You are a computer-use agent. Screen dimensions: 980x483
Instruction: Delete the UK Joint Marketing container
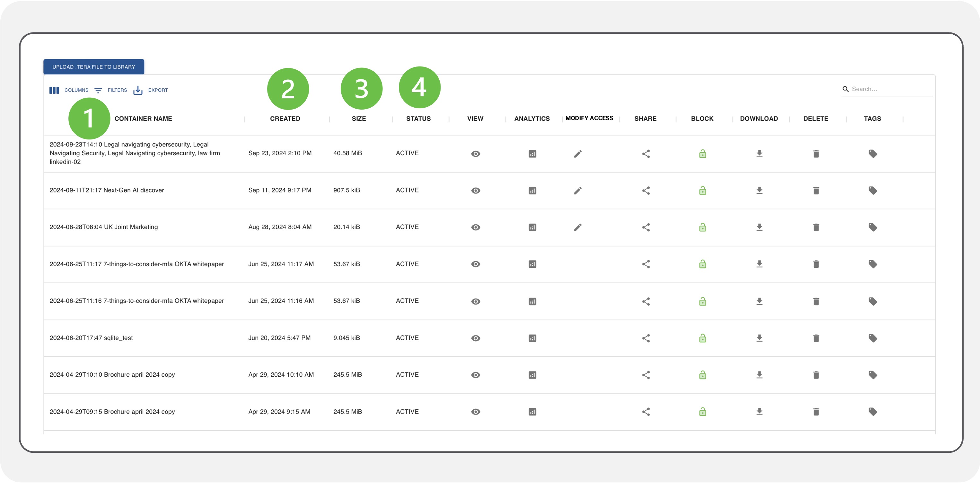[x=816, y=228]
